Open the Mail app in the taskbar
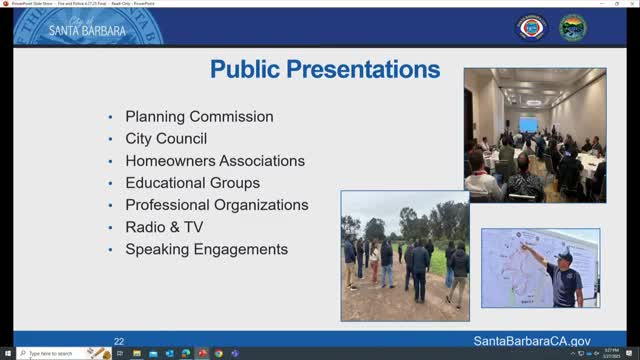The height and width of the screenshot is (360, 640). click(153, 353)
